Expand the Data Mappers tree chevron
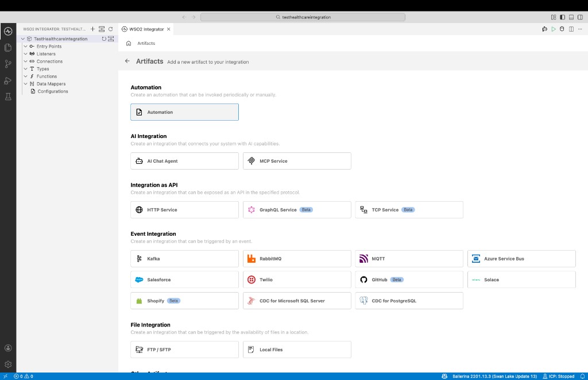 click(x=25, y=84)
